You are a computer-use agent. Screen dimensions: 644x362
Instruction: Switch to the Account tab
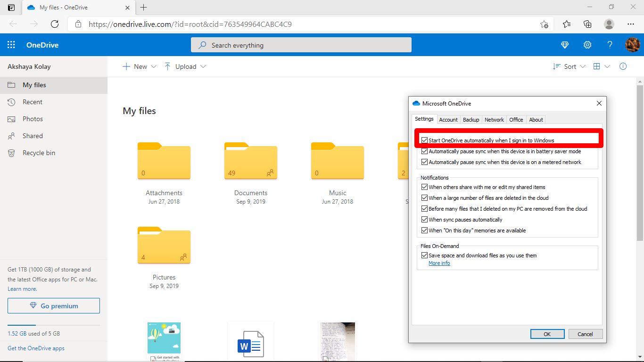pyautogui.click(x=448, y=120)
